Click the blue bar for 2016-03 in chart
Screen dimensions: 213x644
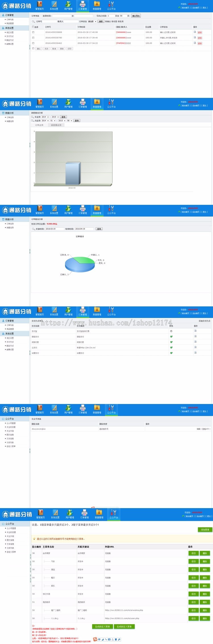(x=73, y=174)
